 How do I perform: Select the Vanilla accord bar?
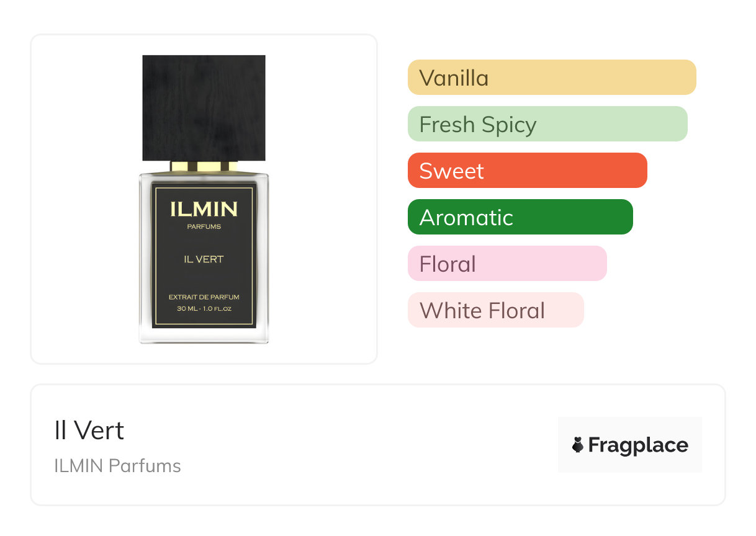pos(551,78)
